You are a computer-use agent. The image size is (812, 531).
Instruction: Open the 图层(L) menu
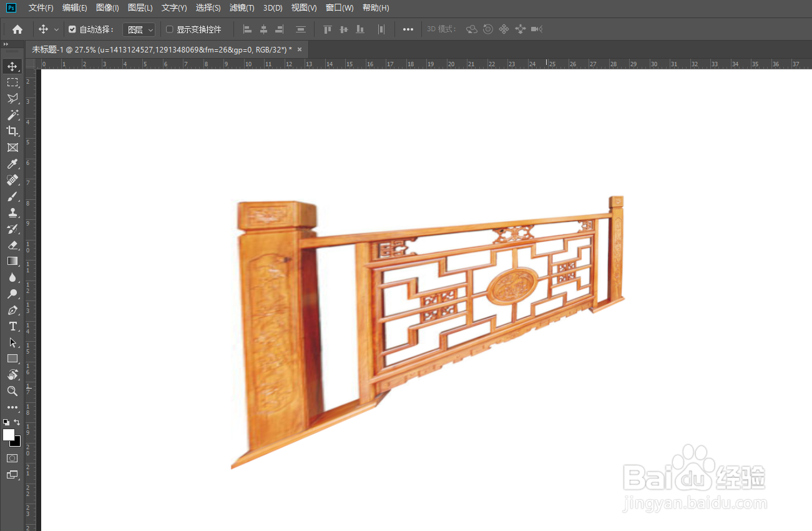[140, 8]
